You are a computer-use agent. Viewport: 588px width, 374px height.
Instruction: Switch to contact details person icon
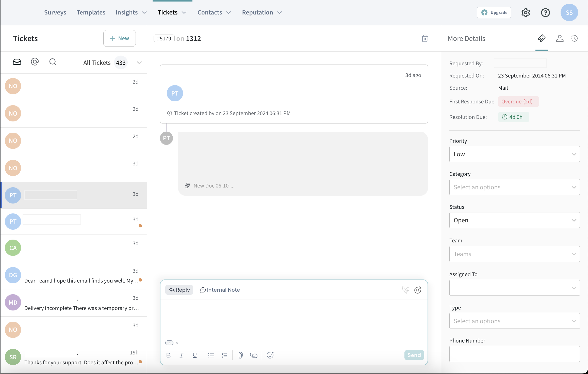click(560, 38)
